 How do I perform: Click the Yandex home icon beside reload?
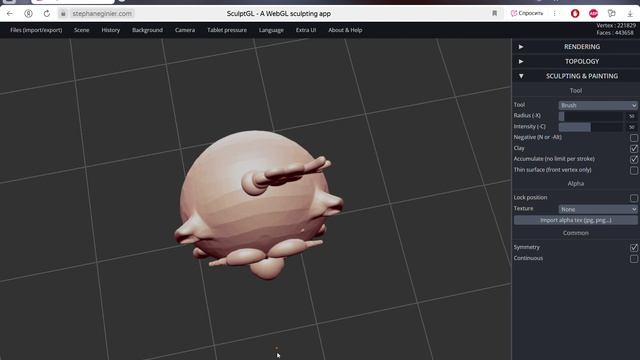click(28, 13)
